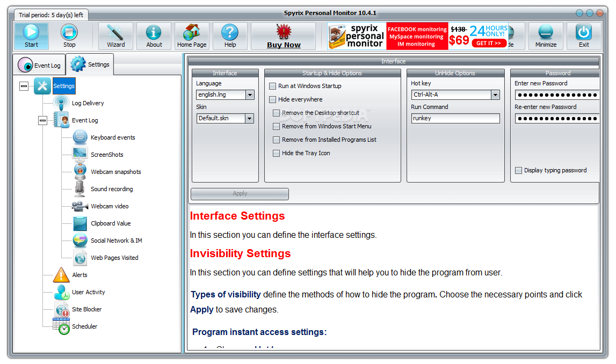The width and height of the screenshot is (616, 364).
Task: Open the Hot key dropdown
Action: (x=495, y=94)
